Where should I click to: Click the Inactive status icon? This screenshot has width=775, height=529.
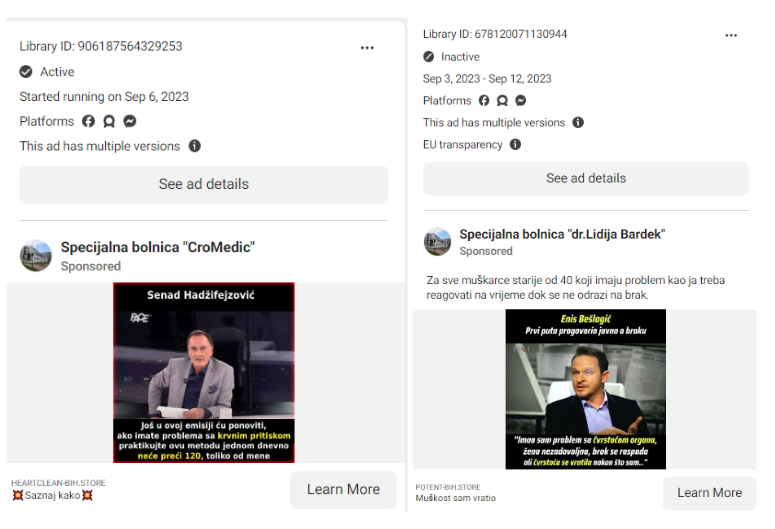(x=429, y=57)
